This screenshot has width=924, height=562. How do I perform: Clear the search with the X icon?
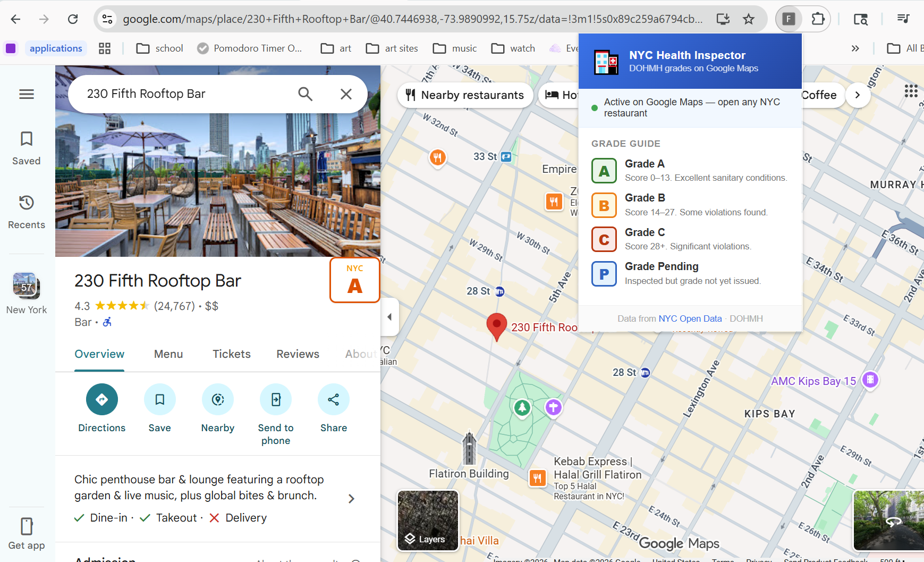coord(346,94)
